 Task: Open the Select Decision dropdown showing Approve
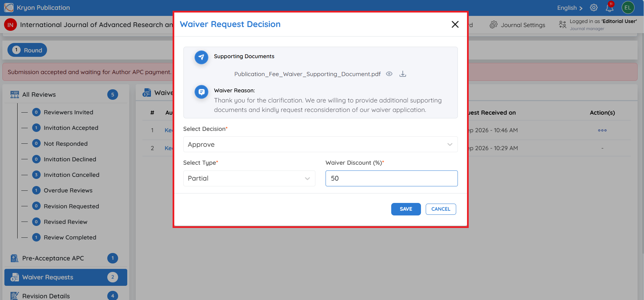[320, 144]
